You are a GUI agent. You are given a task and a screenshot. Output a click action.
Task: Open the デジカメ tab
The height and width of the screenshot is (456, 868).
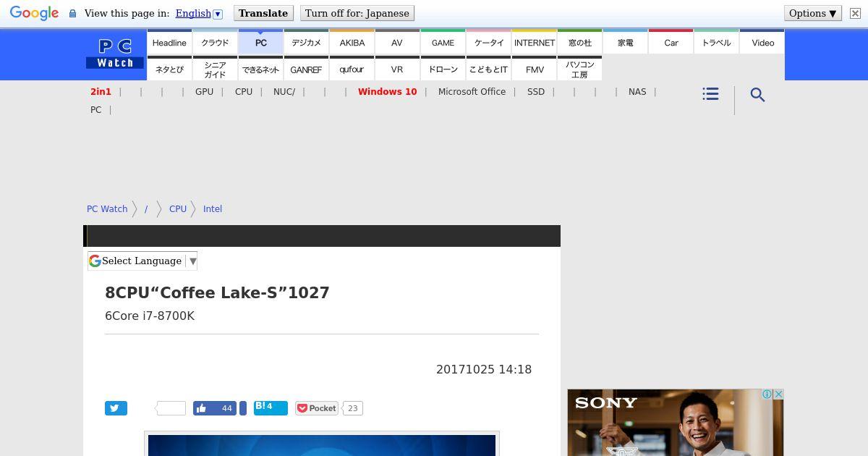click(x=306, y=42)
